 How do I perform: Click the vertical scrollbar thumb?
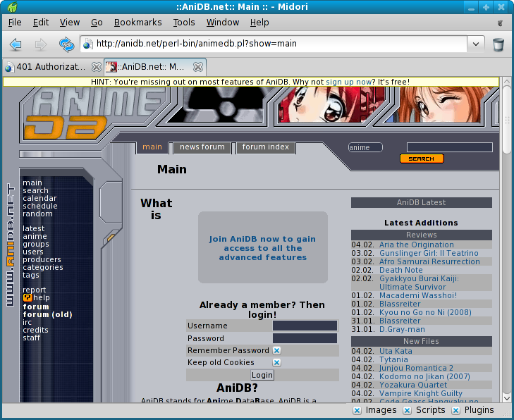(507, 120)
